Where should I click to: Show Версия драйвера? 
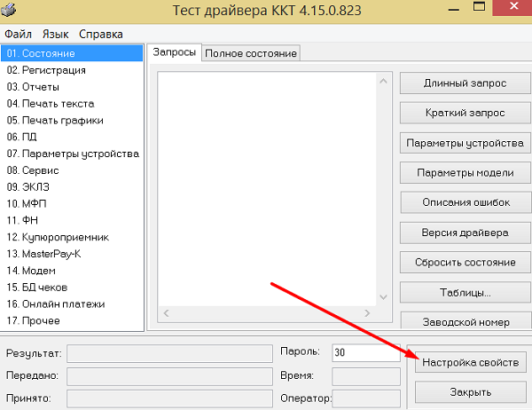coord(465,233)
